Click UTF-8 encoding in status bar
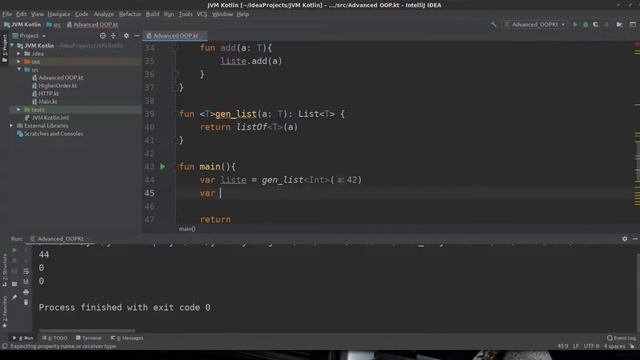The image size is (640, 360). tap(591, 346)
